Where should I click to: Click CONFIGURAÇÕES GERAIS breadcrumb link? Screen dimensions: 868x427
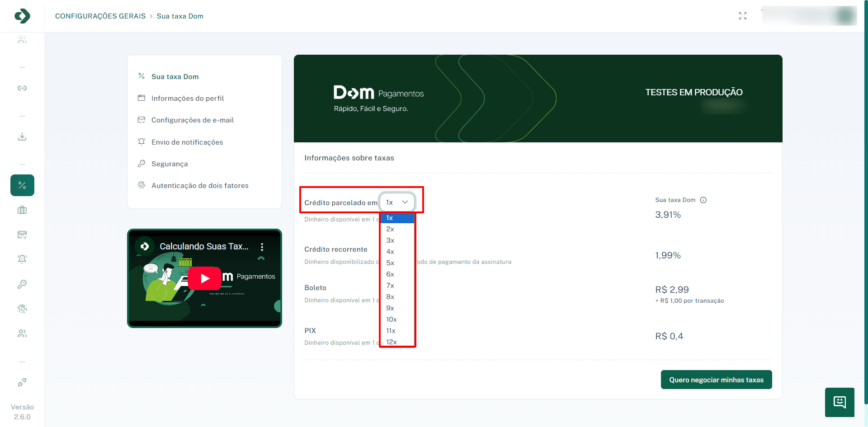coord(100,16)
